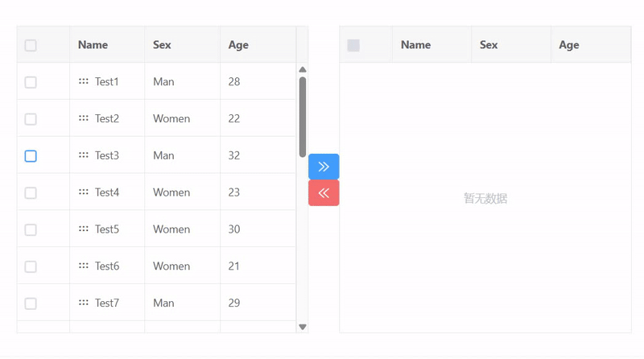Enable the checkbox for the Test7 row

coord(31,303)
